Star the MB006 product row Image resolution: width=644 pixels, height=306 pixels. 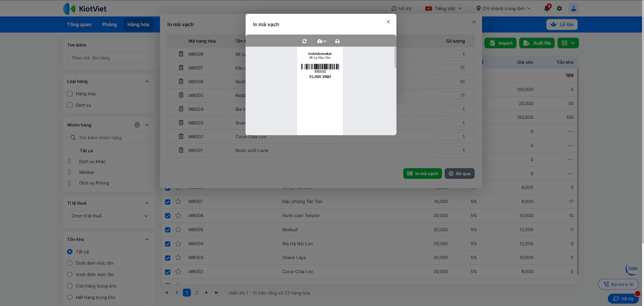pyautogui.click(x=178, y=215)
